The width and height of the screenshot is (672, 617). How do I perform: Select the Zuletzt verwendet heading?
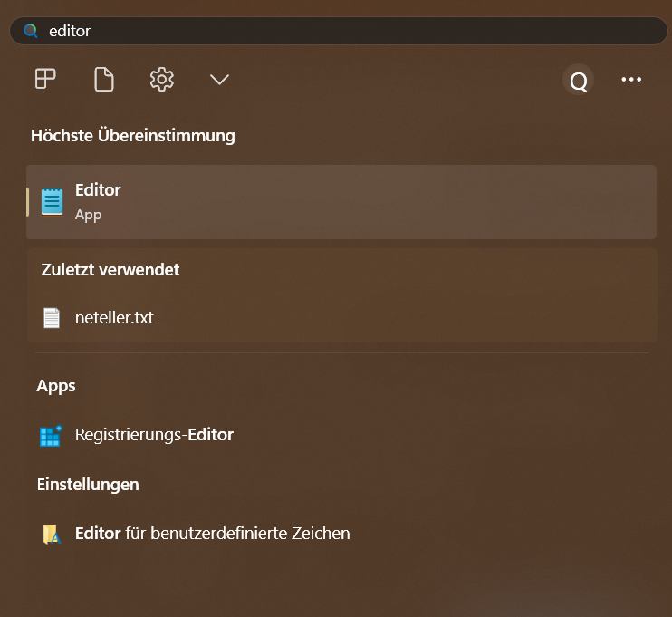click(110, 270)
